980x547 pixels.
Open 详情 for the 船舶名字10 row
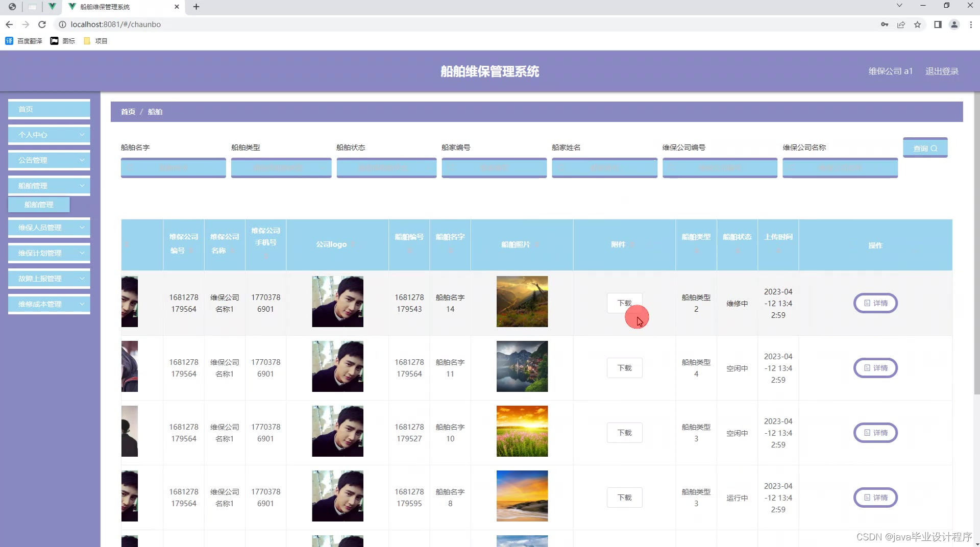pos(875,433)
